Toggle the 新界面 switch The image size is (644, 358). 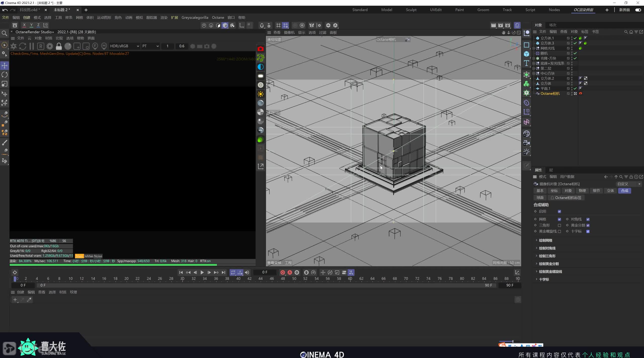(x=638, y=10)
